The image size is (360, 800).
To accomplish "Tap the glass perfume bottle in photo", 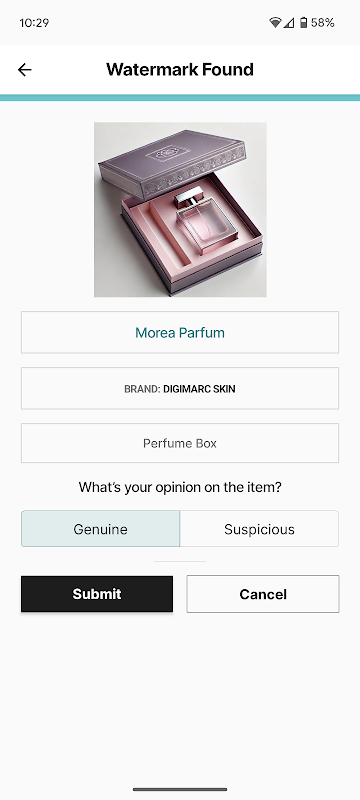I will (207, 222).
